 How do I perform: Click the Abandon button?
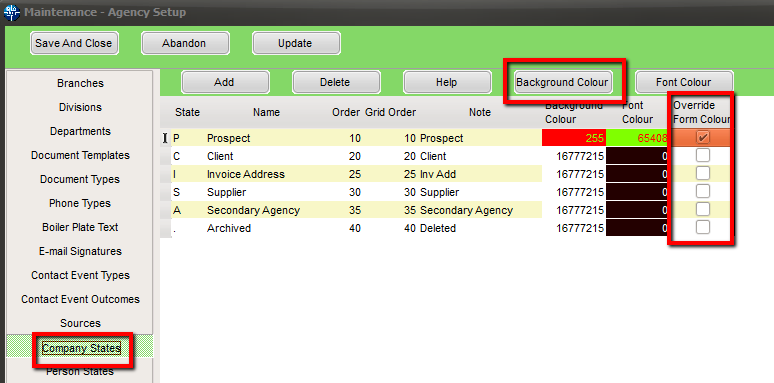coord(185,43)
